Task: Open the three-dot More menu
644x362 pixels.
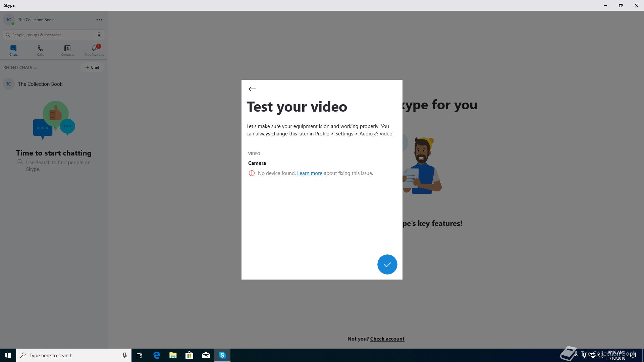Action: [x=99, y=20]
